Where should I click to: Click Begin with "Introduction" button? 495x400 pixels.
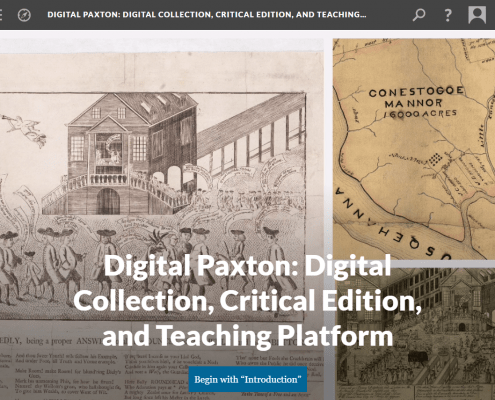248,379
